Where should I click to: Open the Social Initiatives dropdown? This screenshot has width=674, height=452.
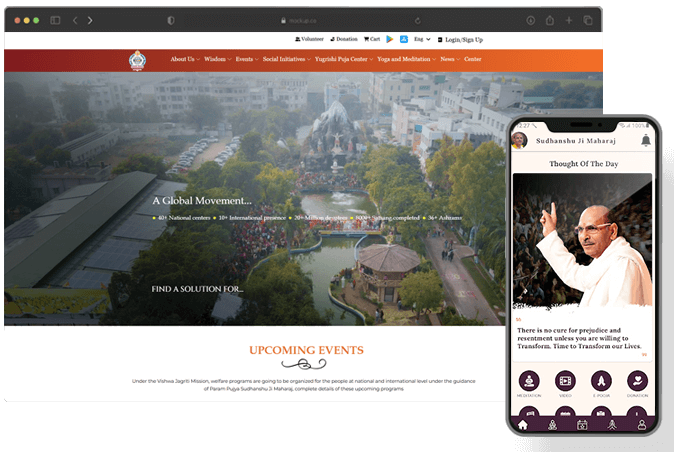pyautogui.click(x=286, y=59)
